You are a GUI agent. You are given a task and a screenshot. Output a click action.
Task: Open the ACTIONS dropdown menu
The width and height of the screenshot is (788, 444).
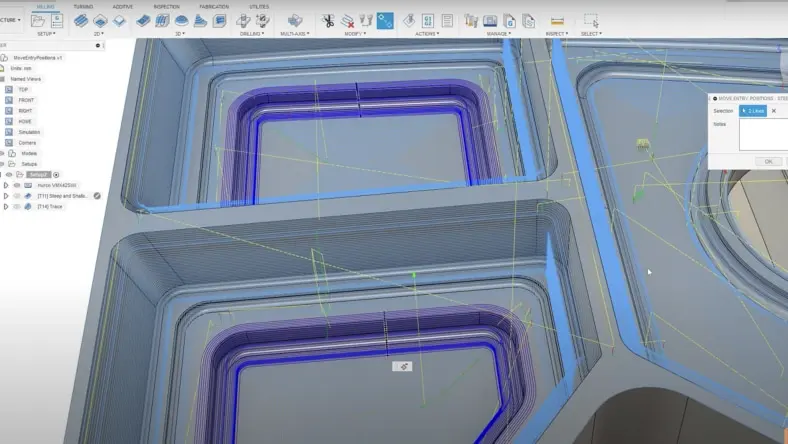coord(427,34)
